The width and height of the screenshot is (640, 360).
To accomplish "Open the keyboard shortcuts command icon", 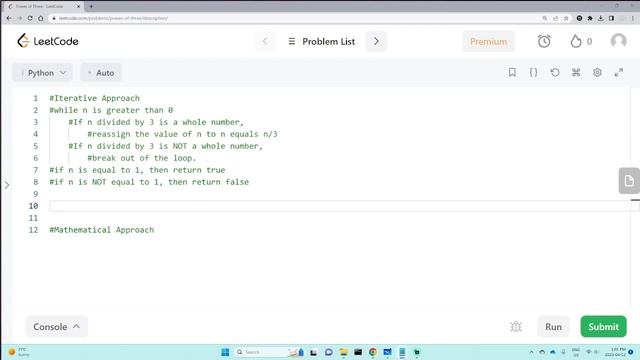I will (576, 73).
